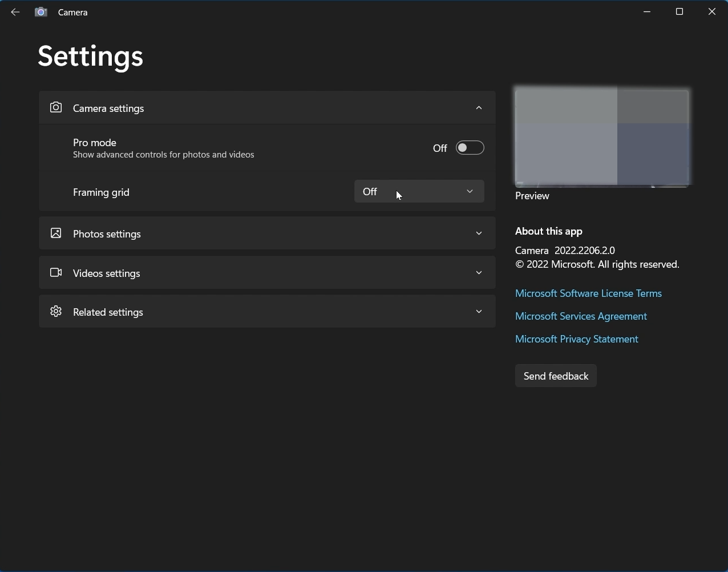This screenshot has height=572, width=728.
Task: Click the Camera settings section title
Action: pos(108,108)
